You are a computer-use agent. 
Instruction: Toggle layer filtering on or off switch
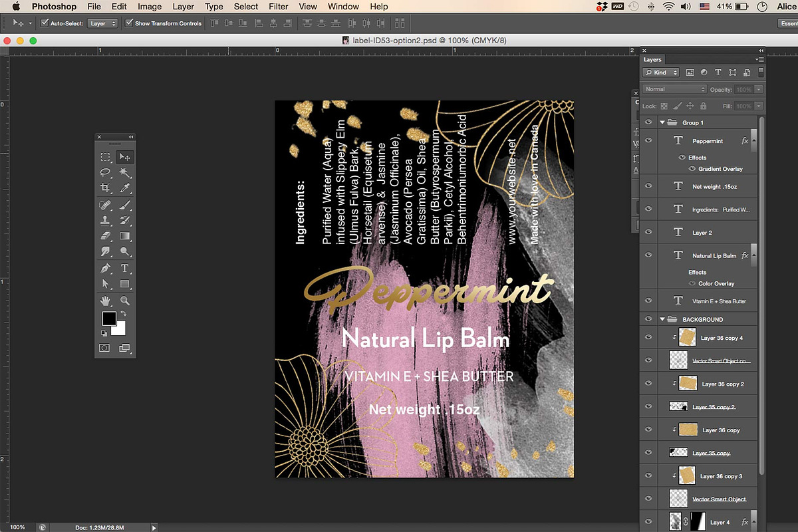point(761,72)
